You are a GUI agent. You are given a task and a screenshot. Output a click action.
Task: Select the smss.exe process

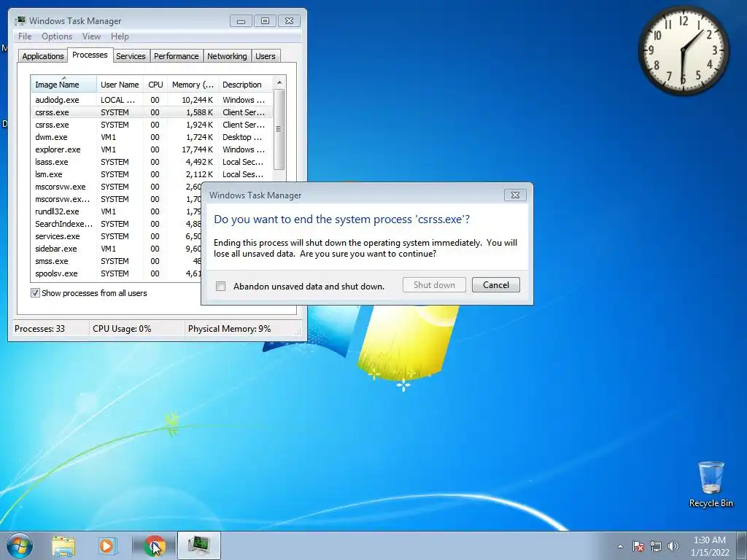click(x=116, y=261)
